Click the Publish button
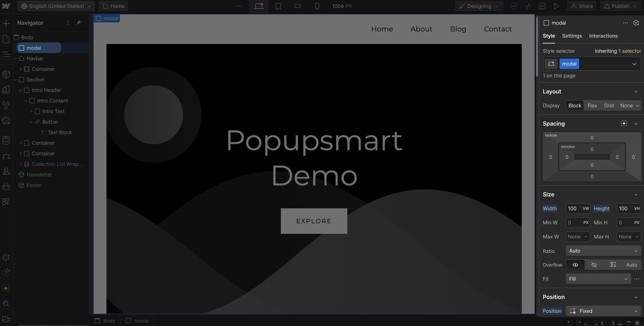This screenshot has width=644, height=326. pyautogui.click(x=620, y=6)
